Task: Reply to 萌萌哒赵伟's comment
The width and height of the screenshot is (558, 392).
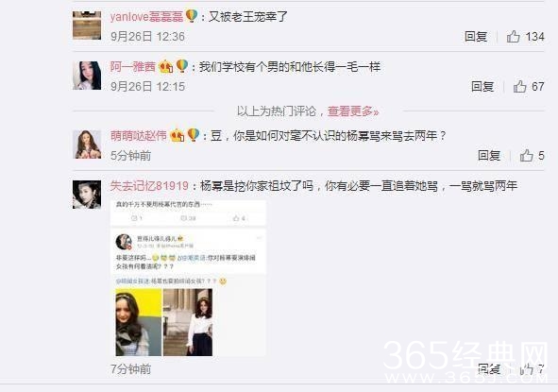Action: (489, 156)
